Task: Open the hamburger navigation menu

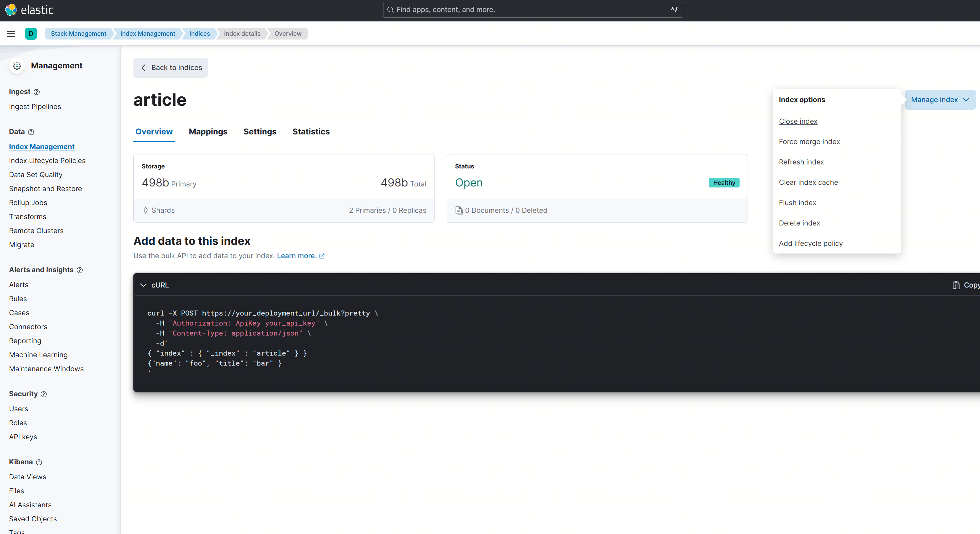Action: [x=11, y=33]
